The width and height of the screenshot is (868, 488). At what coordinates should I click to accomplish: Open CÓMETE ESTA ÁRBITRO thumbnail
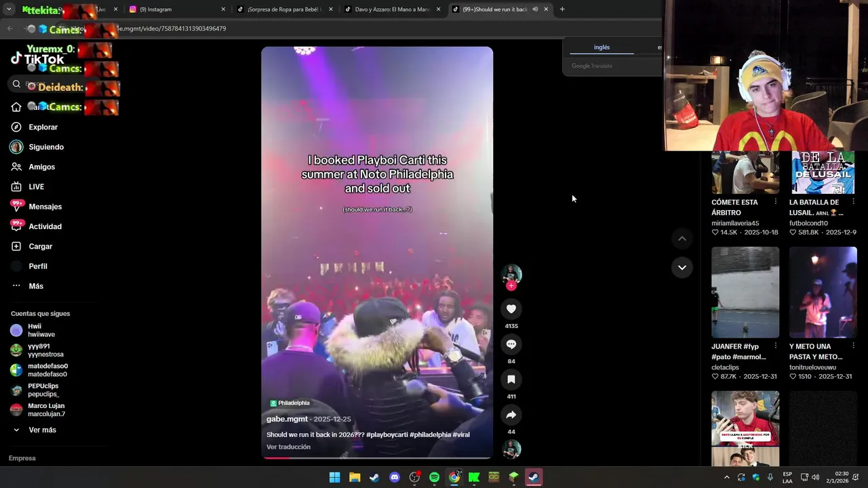(x=745, y=172)
